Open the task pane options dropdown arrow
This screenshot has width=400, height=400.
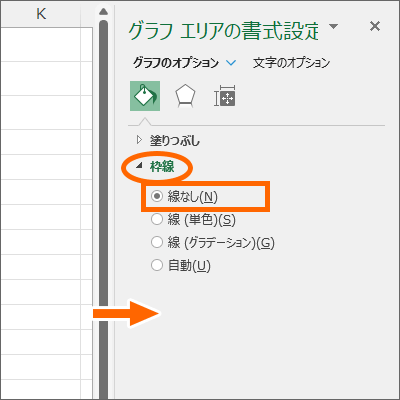point(333,26)
